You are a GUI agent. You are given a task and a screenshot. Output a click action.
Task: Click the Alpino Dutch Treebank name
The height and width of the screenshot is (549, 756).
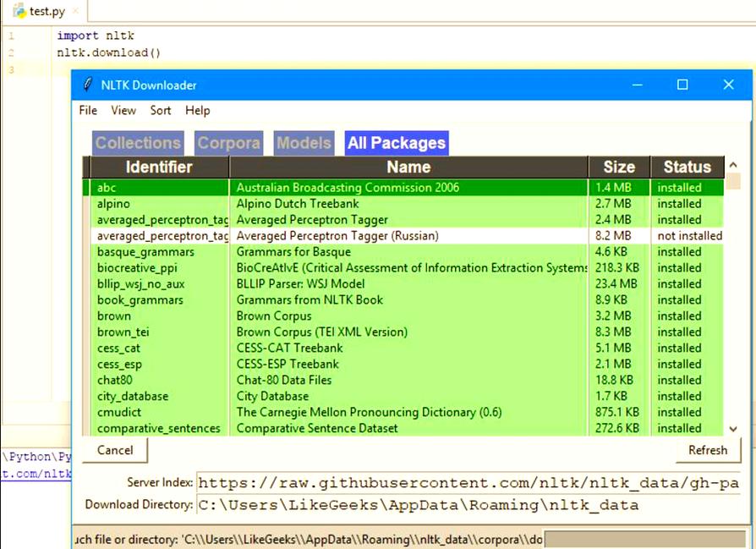298,204
